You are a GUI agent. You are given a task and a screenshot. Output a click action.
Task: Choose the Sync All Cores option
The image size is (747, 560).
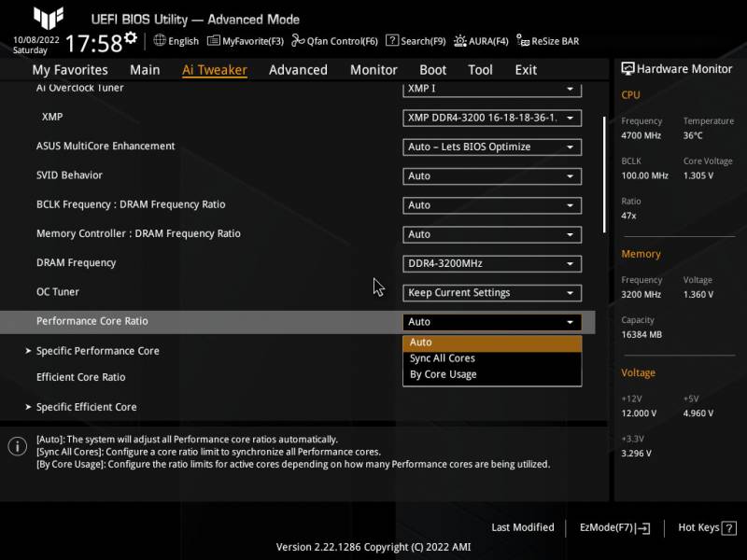pyautogui.click(x=492, y=358)
